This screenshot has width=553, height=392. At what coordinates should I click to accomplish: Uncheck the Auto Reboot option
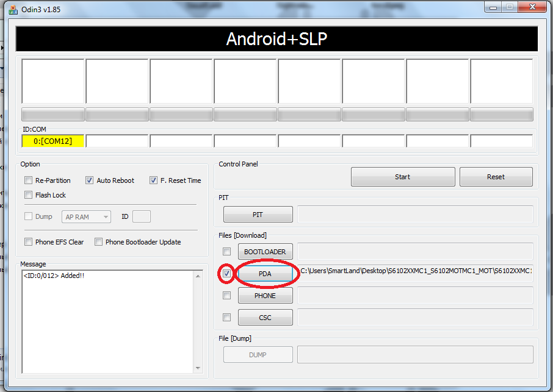89,180
